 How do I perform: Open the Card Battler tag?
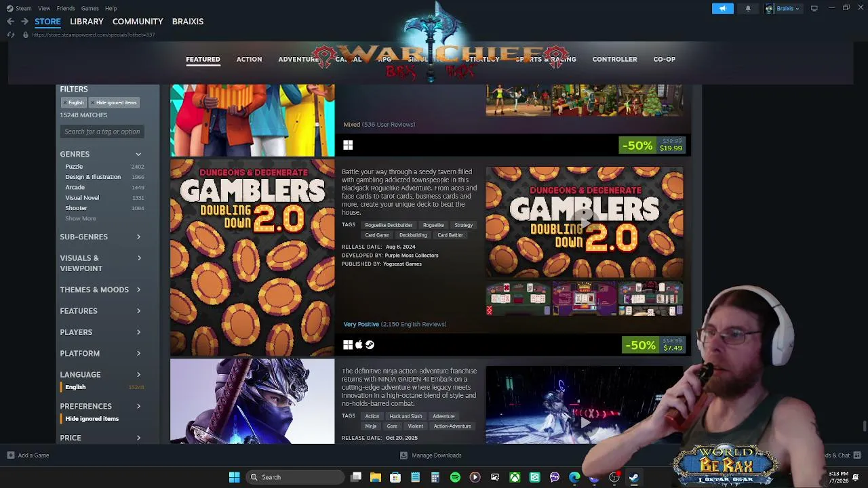coord(450,235)
